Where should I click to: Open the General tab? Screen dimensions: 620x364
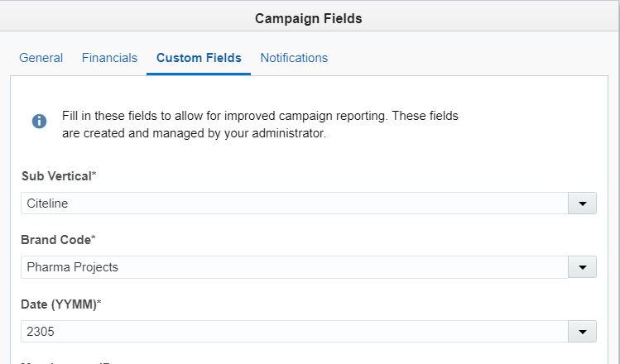pos(41,58)
